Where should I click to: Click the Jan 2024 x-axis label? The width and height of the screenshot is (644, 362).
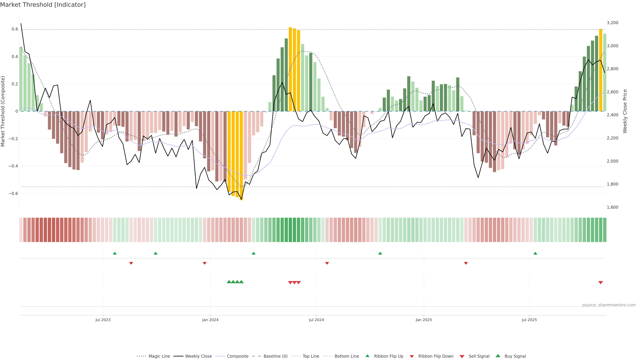pyautogui.click(x=210, y=320)
